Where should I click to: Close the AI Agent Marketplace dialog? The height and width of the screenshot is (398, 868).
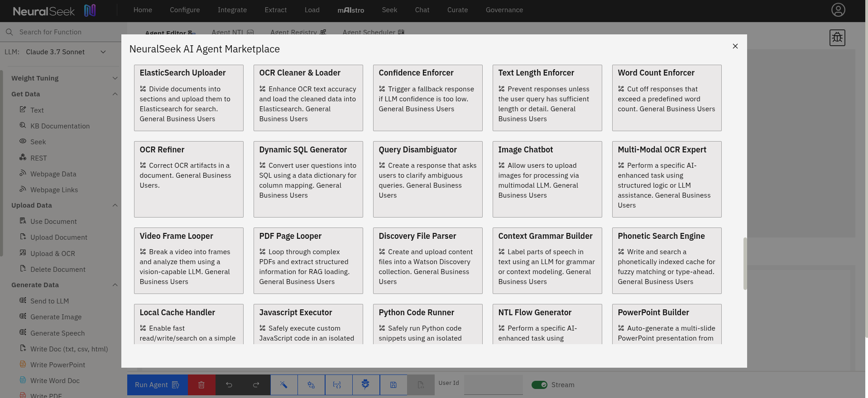click(735, 46)
